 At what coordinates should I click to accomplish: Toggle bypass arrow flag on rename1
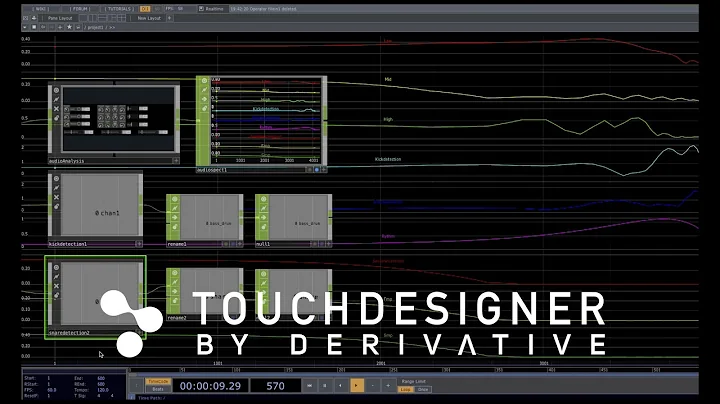click(x=174, y=218)
